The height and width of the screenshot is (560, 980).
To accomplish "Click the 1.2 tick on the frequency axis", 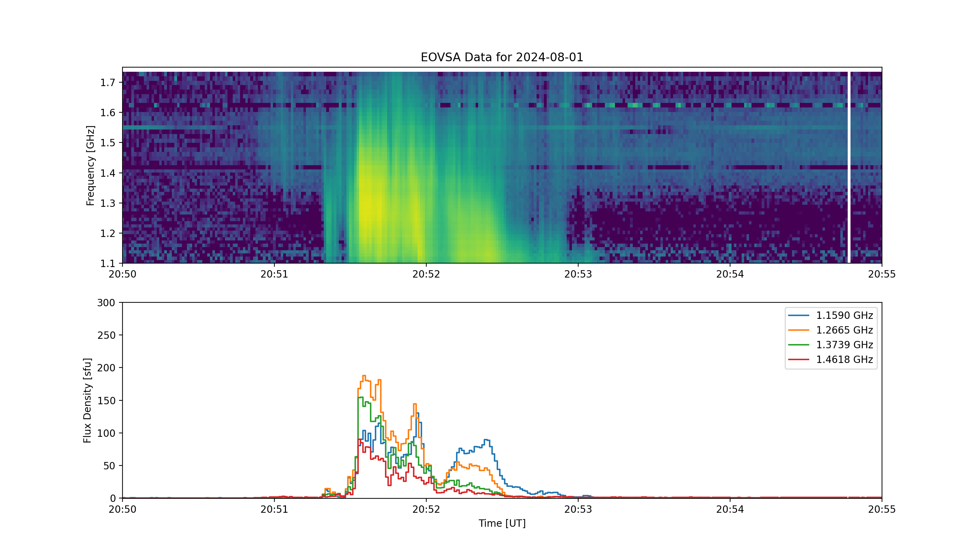I will coord(108,233).
